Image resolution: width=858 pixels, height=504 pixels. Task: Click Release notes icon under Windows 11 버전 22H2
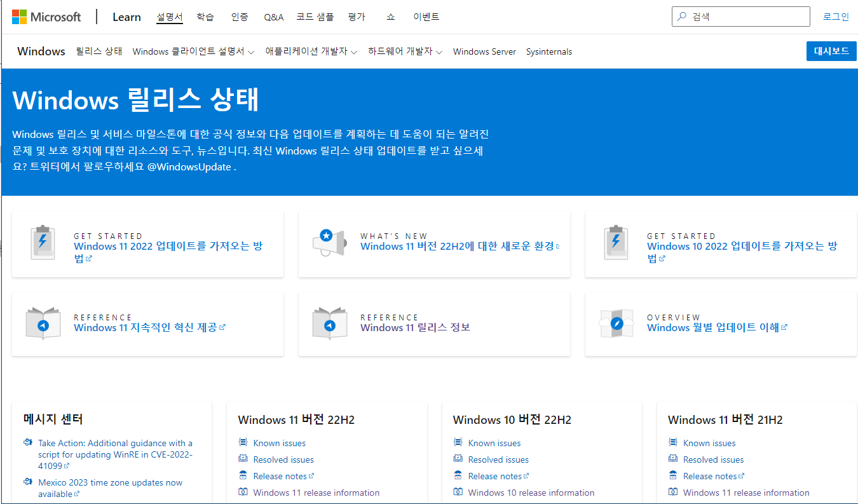(243, 475)
